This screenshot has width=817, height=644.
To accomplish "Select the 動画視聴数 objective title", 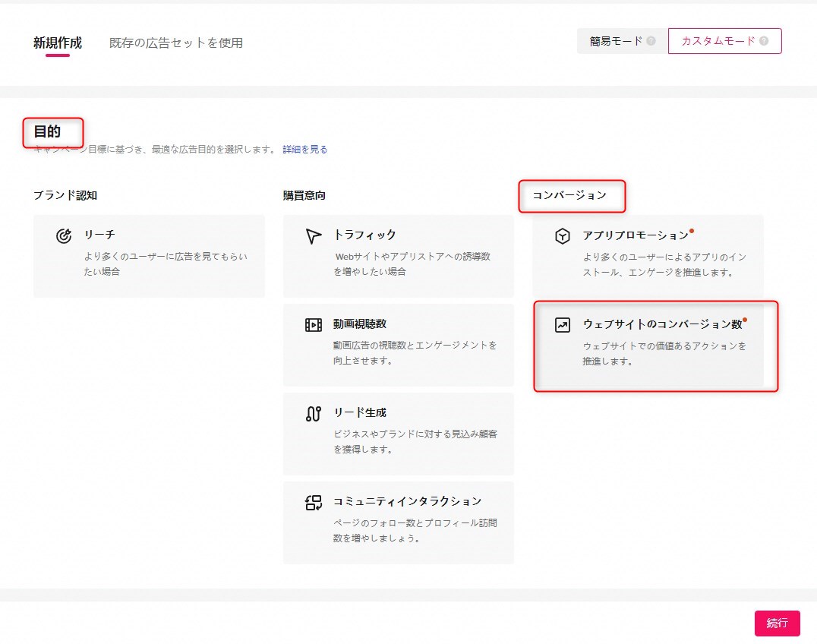I will pyautogui.click(x=359, y=324).
